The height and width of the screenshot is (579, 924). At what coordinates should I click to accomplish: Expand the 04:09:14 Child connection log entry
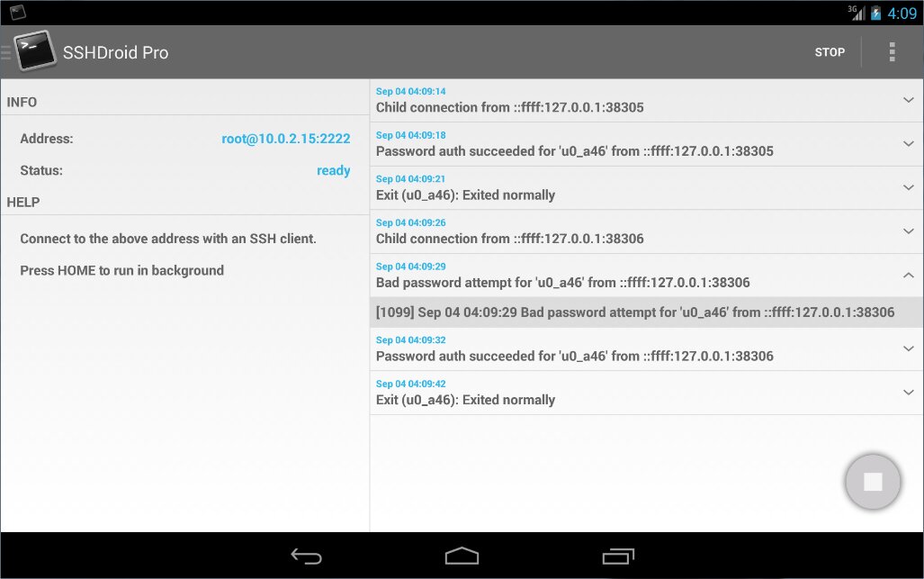pyautogui.click(x=909, y=100)
